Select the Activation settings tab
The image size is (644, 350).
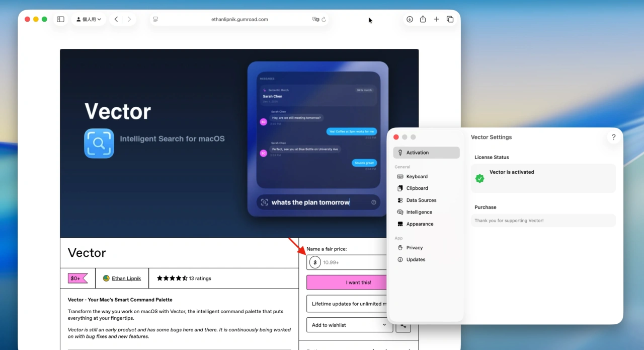coord(426,153)
